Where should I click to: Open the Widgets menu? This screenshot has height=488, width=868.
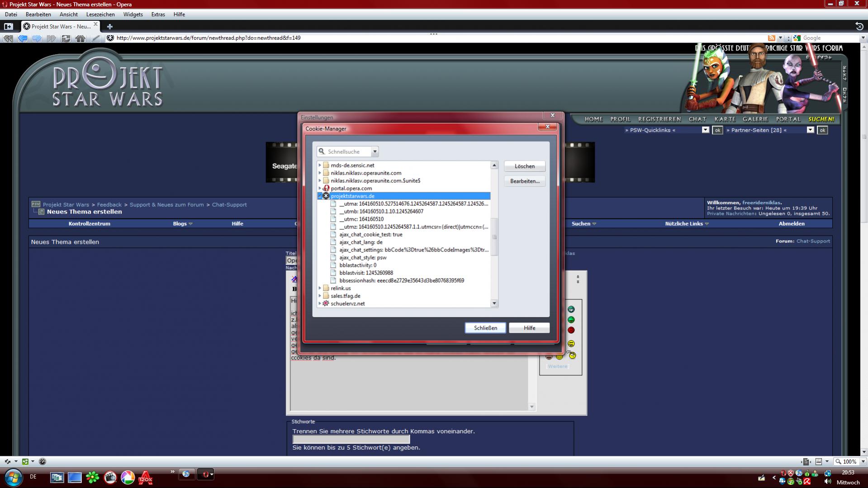pos(133,14)
